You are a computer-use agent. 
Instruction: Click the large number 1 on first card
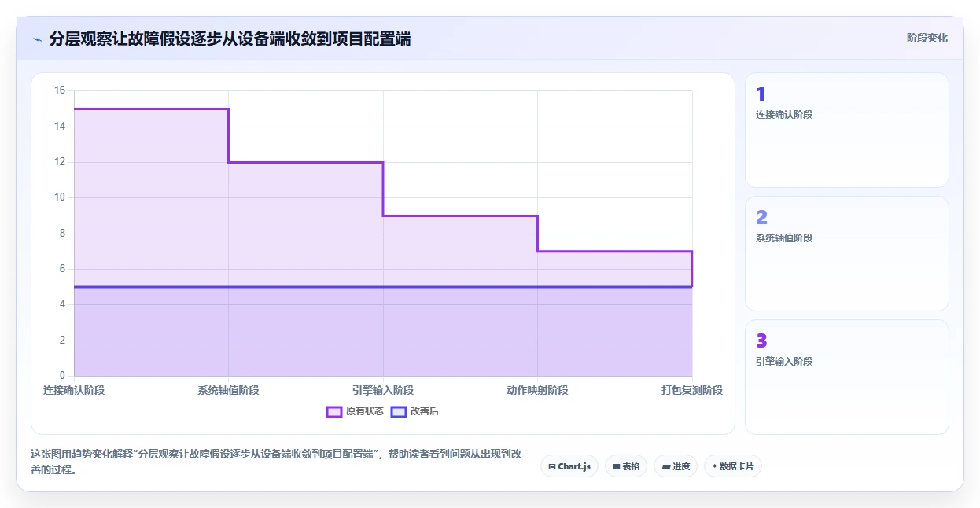pos(761,94)
